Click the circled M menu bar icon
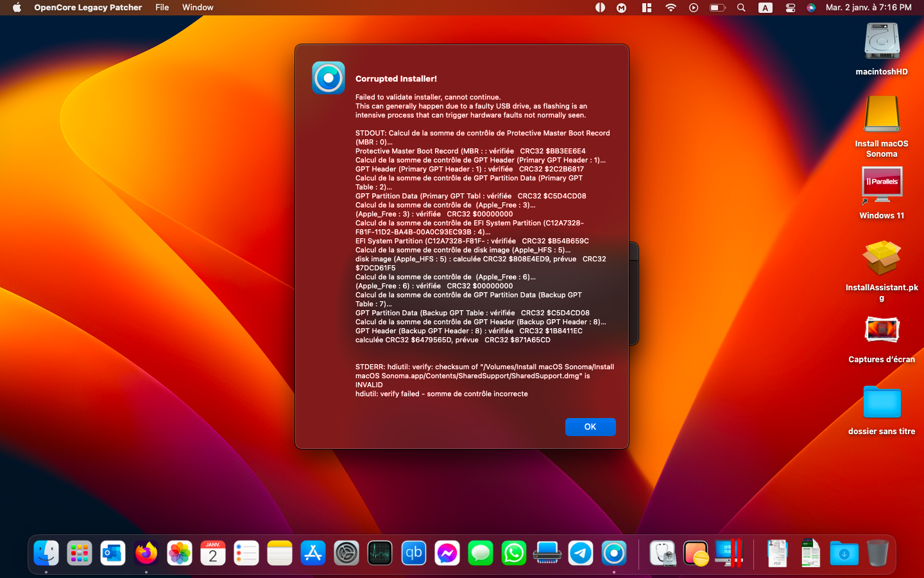The image size is (924, 578). (622, 8)
